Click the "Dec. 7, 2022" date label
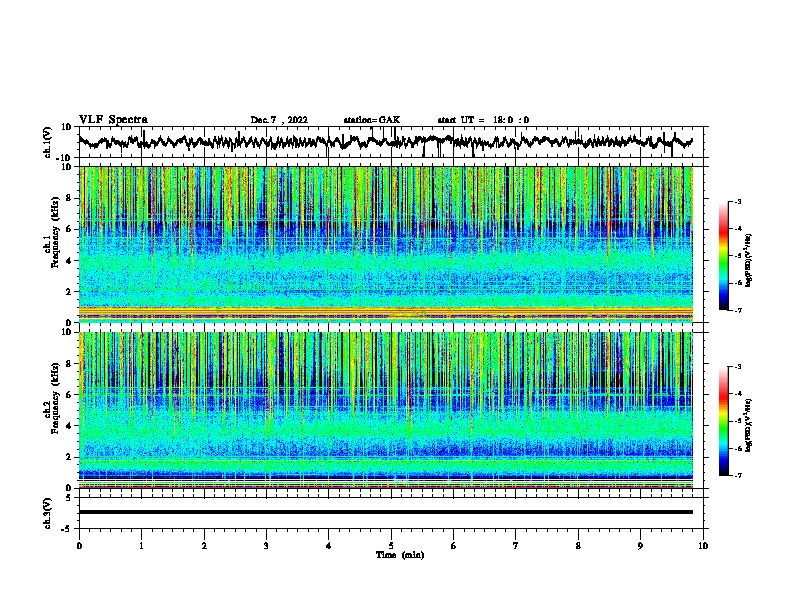This screenshot has height=612, width=792. (x=279, y=120)
